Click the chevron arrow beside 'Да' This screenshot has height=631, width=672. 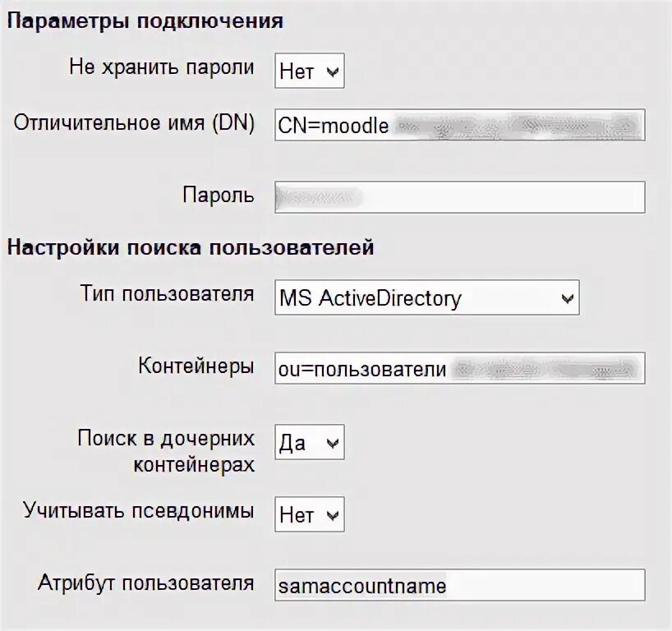[x=333, y=443]
